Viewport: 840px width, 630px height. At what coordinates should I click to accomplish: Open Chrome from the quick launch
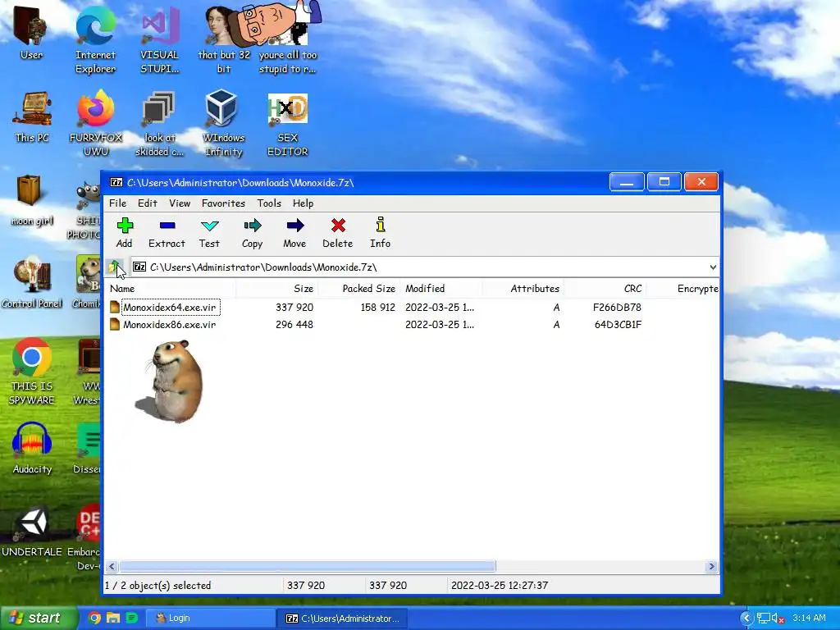coord(94,618)
